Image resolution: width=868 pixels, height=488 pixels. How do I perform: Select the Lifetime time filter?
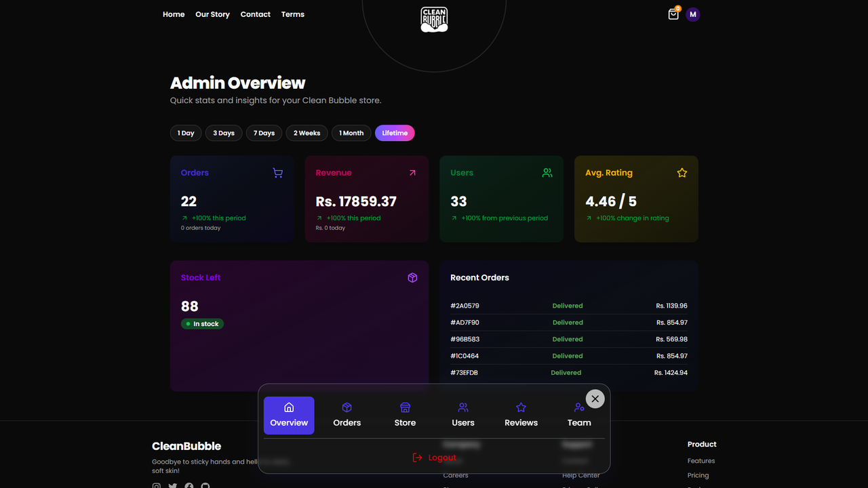coord(395,133)
